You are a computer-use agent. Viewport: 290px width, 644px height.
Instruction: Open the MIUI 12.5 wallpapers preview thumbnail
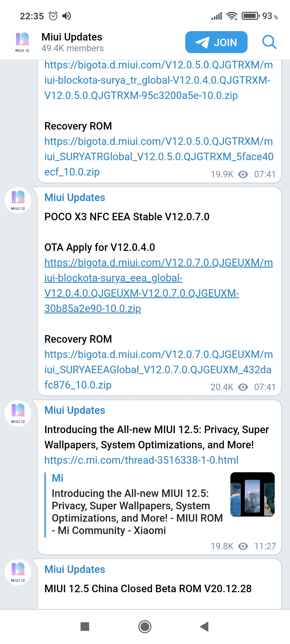[252, 494]
